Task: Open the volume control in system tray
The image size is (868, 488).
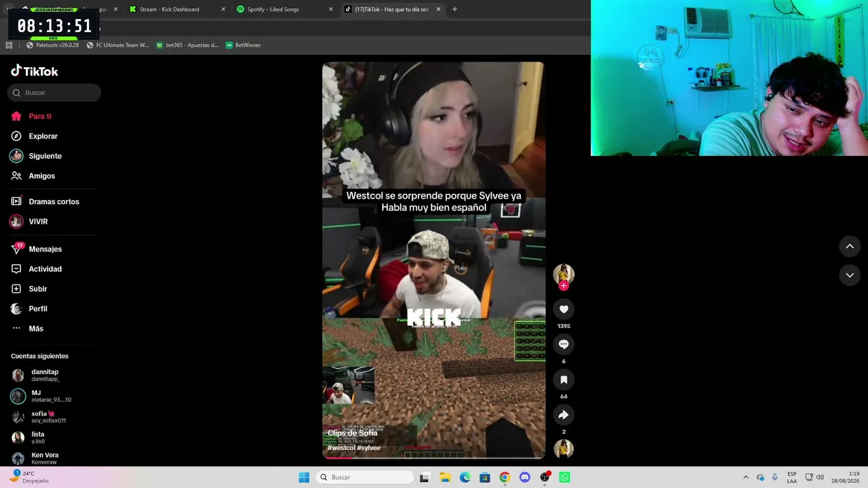Action: click(x=820, y=477)
